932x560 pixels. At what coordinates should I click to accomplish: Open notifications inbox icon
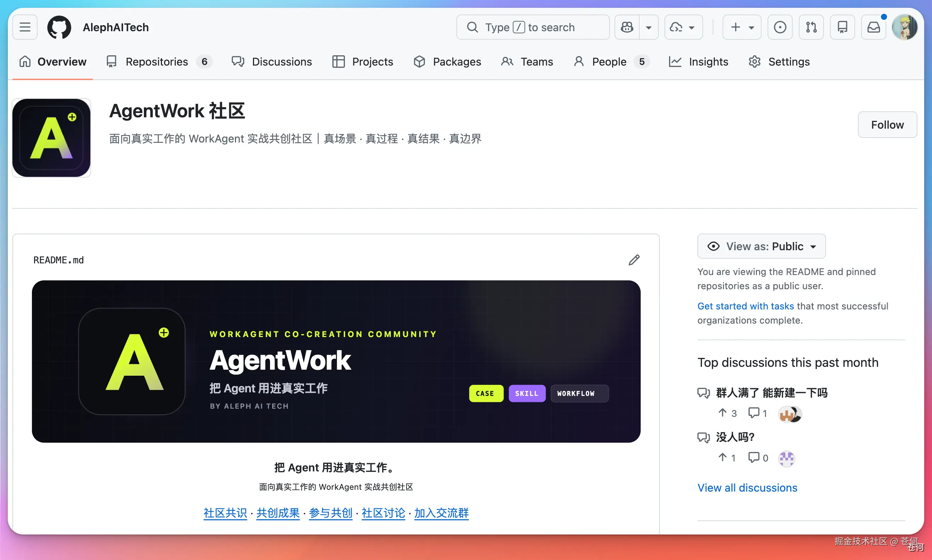click(874, 27)
